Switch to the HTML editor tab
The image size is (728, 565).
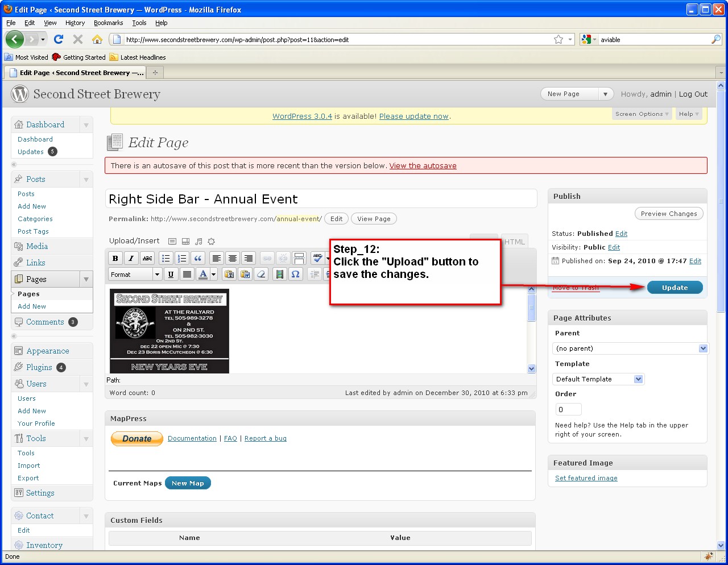(x=515, y=242)
